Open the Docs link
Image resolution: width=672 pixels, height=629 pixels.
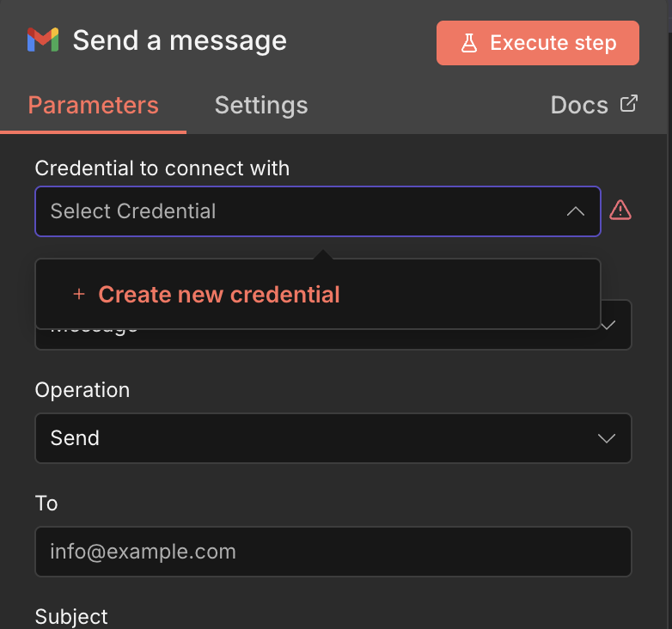579,106
